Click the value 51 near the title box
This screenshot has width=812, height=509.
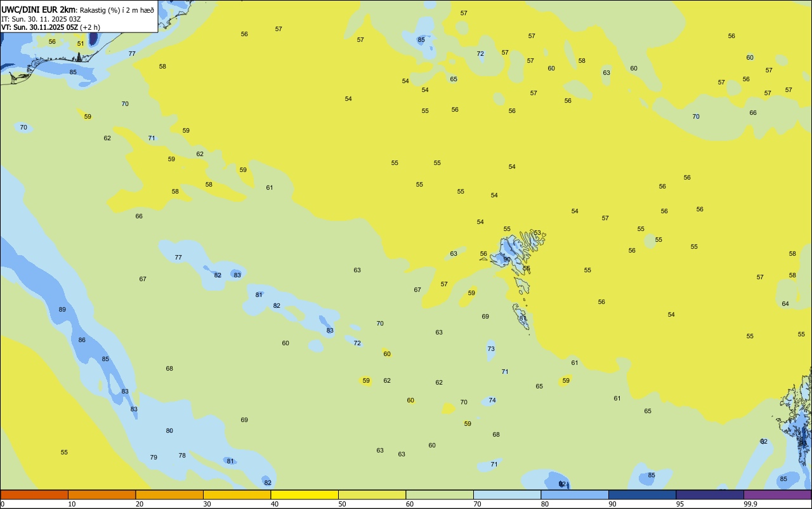pyautogui.click(x=81, y=44)
